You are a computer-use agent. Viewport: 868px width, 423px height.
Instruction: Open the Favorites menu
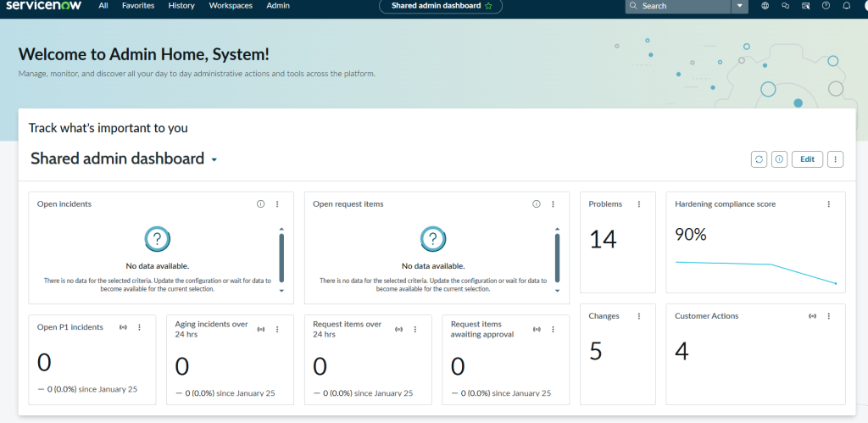pyautogui.click(x=138, y=6)
